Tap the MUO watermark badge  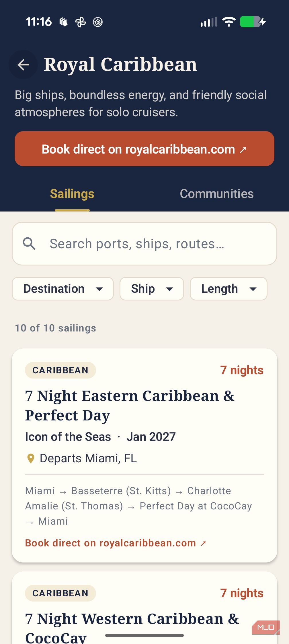[x=266, y=627]
